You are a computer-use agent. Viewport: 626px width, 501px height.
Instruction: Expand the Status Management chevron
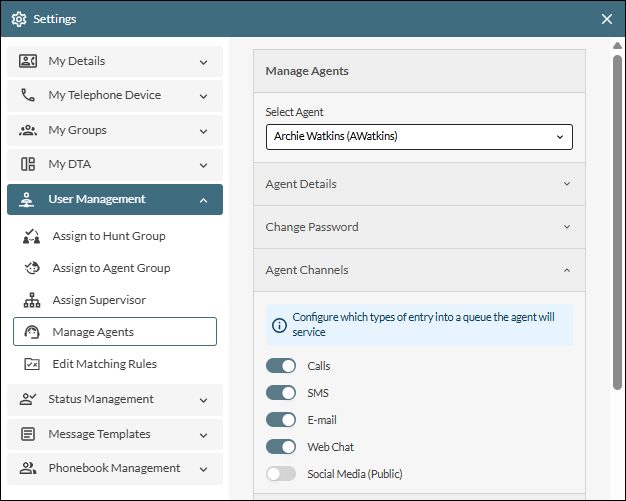(x=203, y=400)
